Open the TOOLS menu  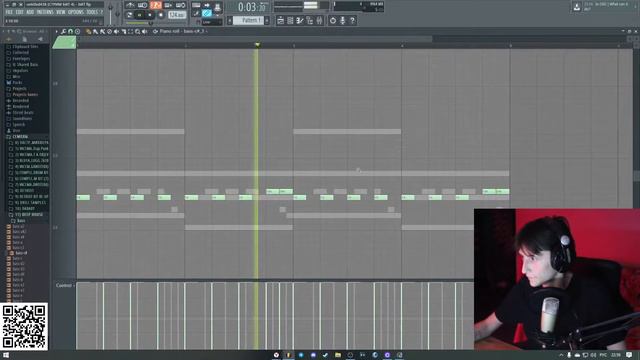[92, 12]
